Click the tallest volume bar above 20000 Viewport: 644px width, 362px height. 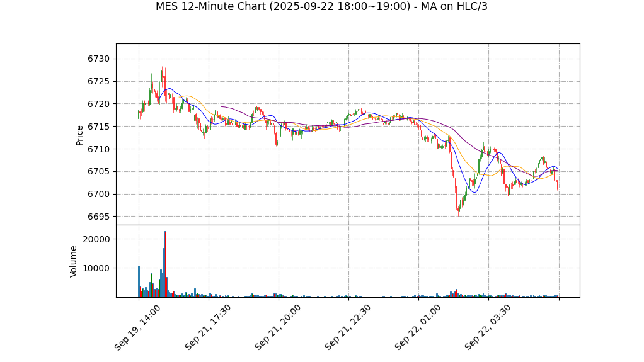165,264
